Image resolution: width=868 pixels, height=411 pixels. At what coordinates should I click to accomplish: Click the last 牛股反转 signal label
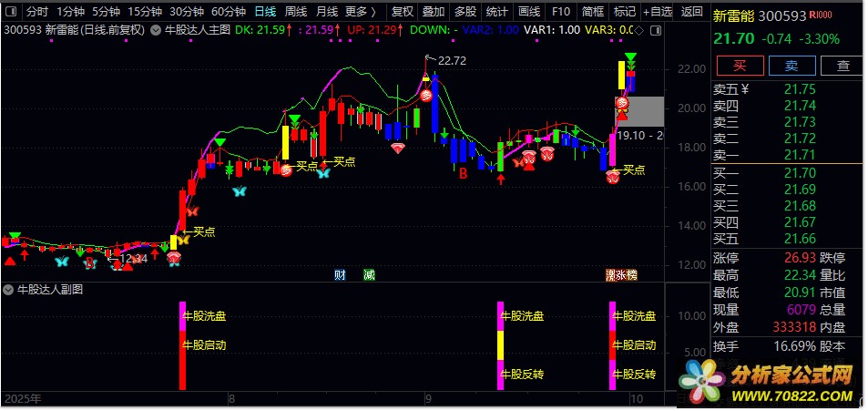634,375
